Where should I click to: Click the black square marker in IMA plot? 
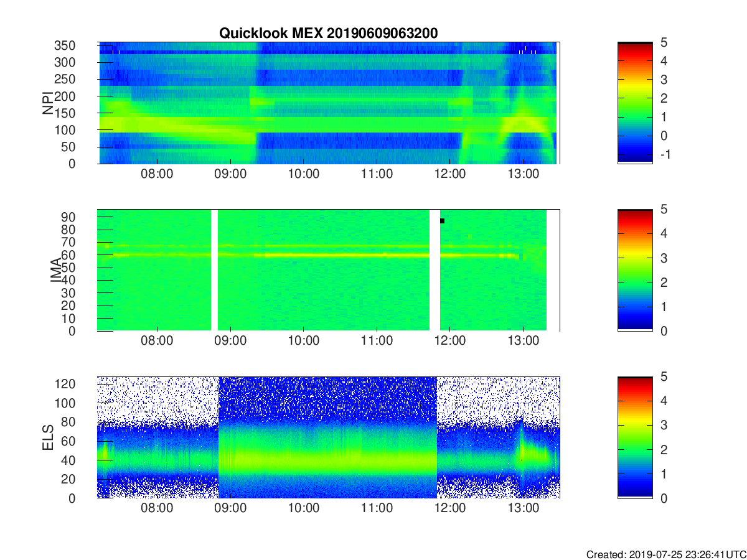[442, 221]
